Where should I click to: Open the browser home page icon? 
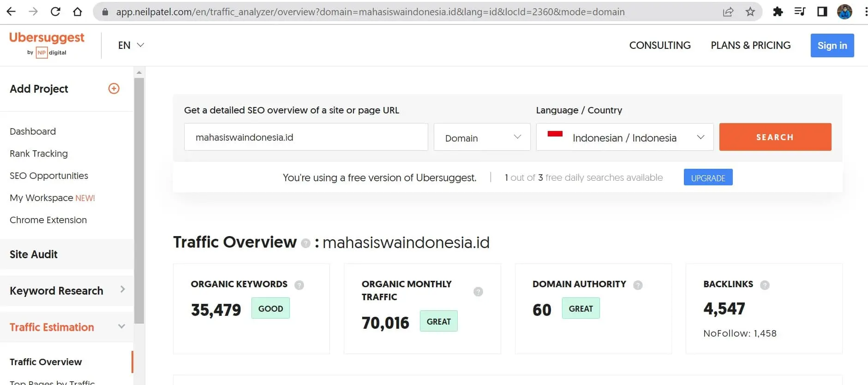78,12
